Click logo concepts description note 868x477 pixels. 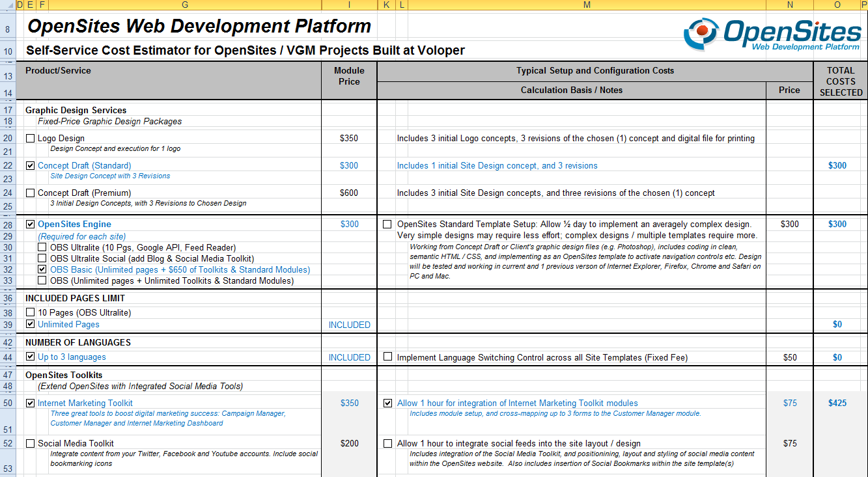click(576, 139)
